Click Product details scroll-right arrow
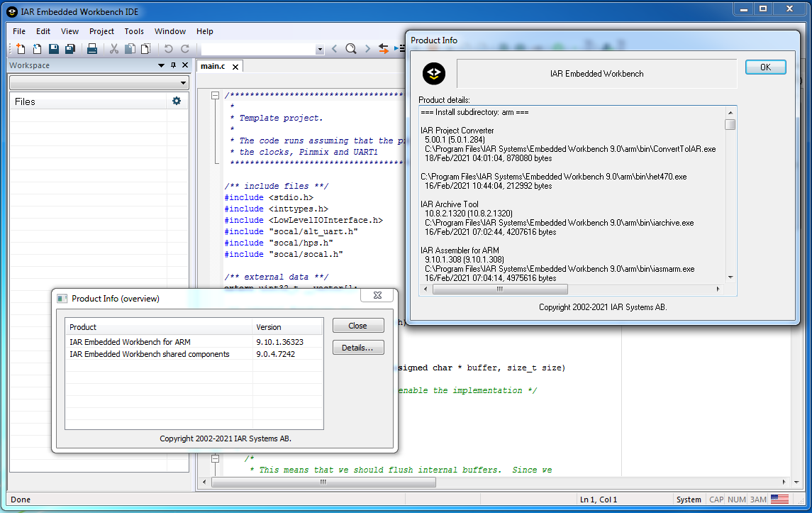This screenshot has height=513, width=812. click(x=718, y=289)
